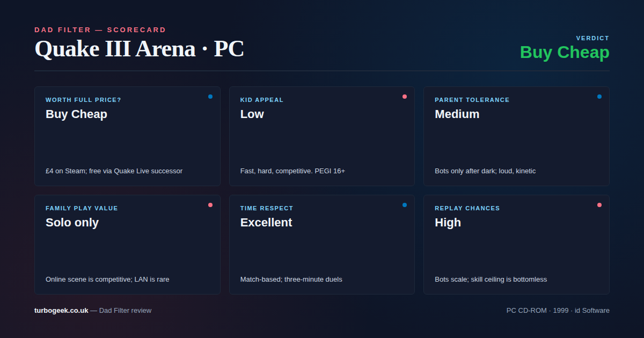Click the blue status dot on Worth Full Price card

point(210,97)
